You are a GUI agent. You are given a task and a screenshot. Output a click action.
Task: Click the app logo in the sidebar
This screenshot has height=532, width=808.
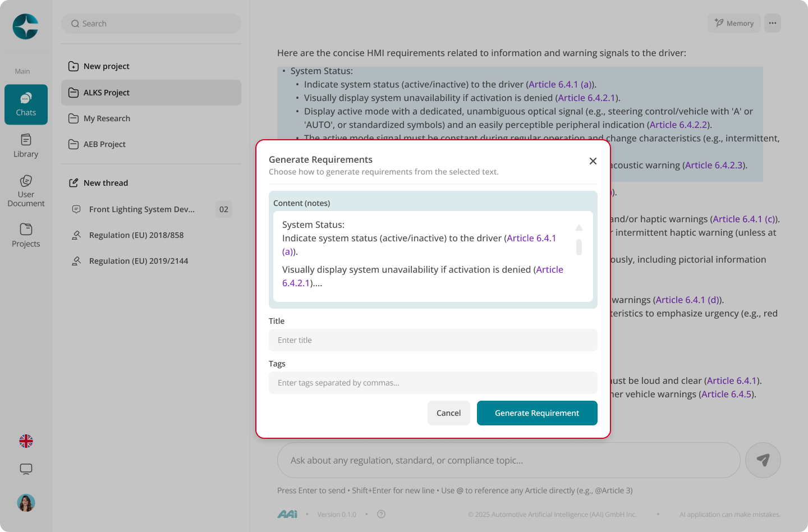pos(26,26)
